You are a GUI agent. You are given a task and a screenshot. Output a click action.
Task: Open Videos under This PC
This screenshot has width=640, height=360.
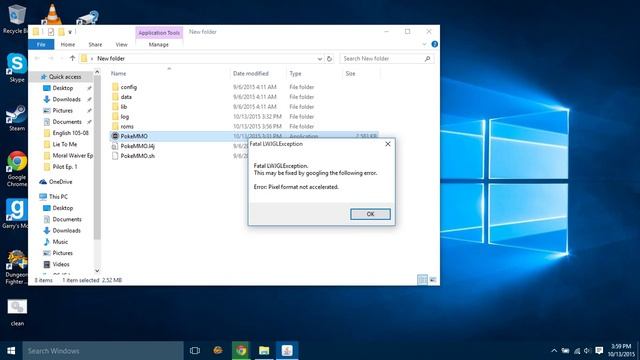tap(60, 264)
